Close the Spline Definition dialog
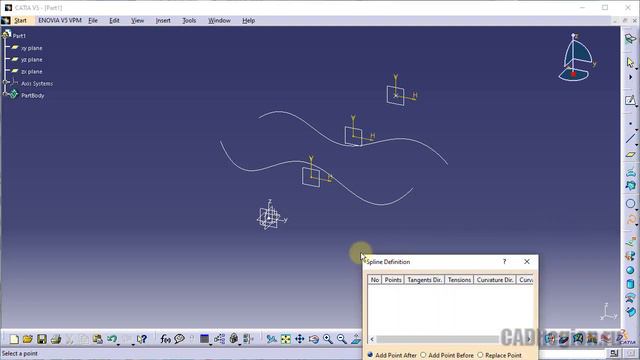This screenshot has height=360, width=640. click(x=527, y=262)
